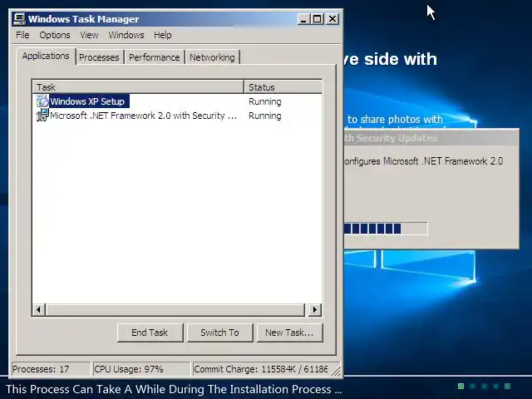Click the Switch To button

pyautogui.click(x=219, y=332)
